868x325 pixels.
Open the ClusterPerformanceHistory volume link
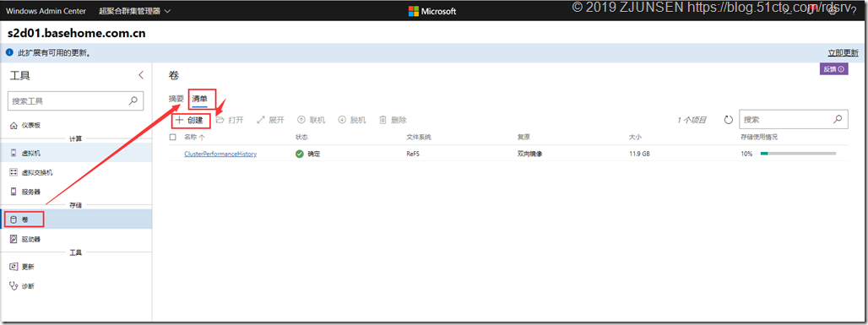[220, 154]
